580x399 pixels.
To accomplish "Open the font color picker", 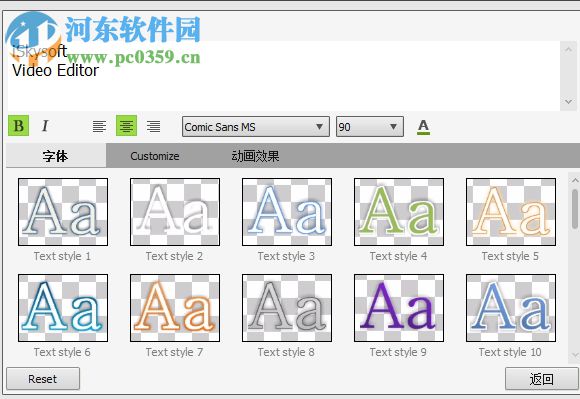I will [424, 127].
